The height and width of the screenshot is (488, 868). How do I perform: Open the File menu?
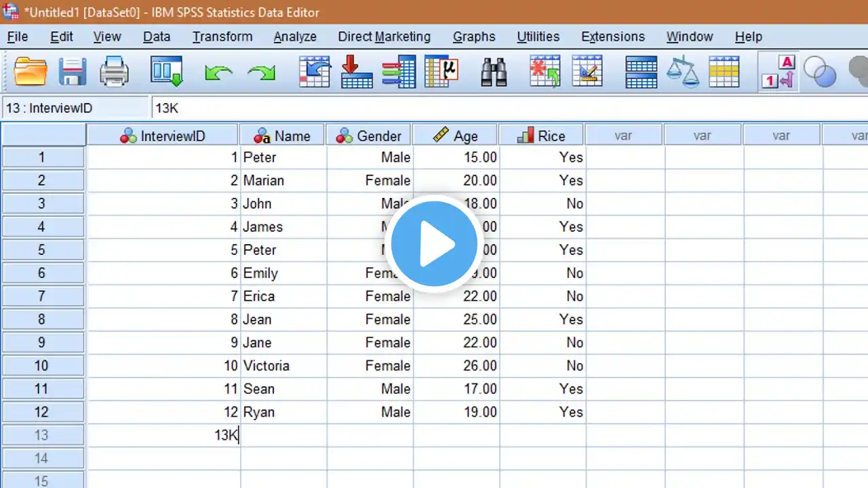point(18,37)
